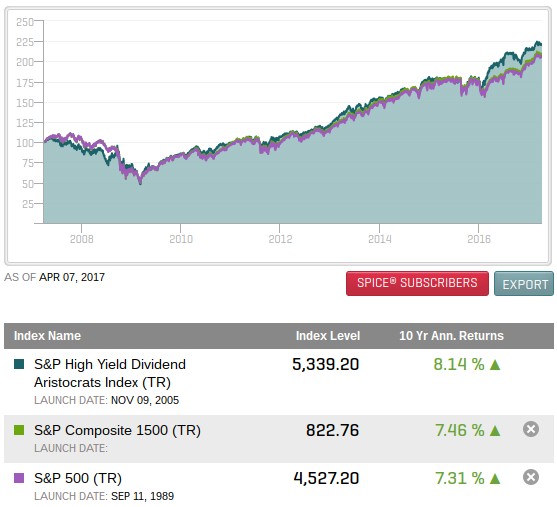
Task: Click the 7.31 % return value
Action: [x=460, y=478]
